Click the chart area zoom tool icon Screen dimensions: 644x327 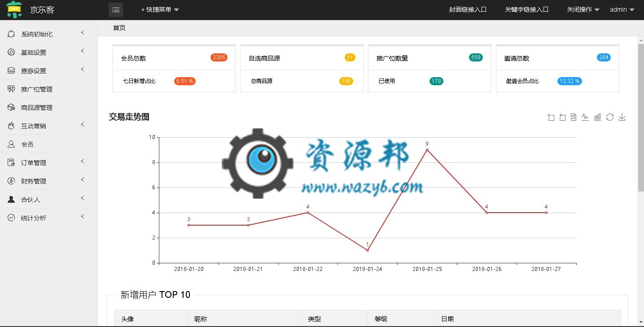click(551, 117)
